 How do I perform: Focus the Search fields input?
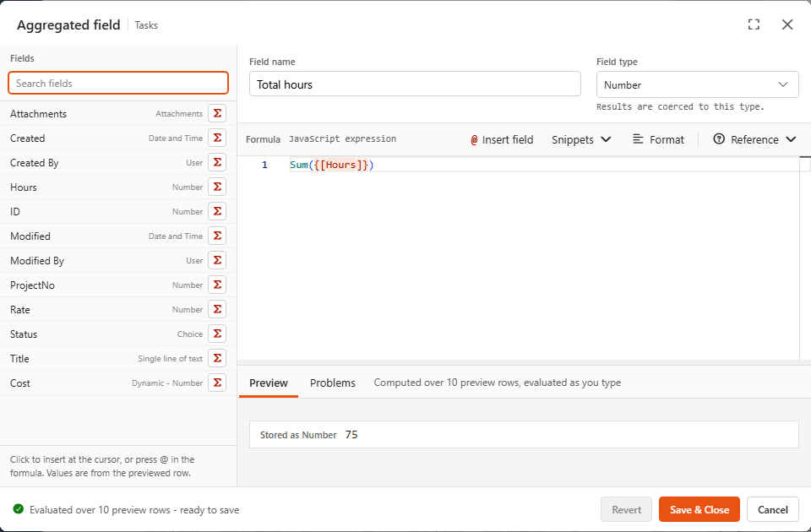point(118,84)
